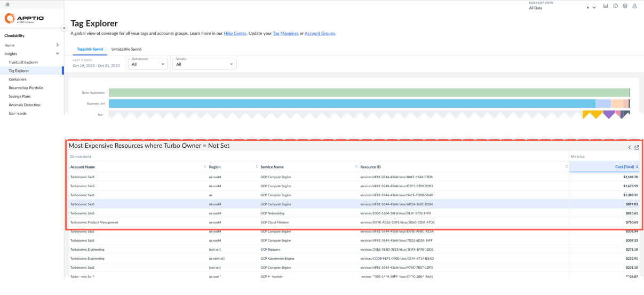Open the app grid launcher icon
The image size is (644, 295).
[x=7, y=4]
